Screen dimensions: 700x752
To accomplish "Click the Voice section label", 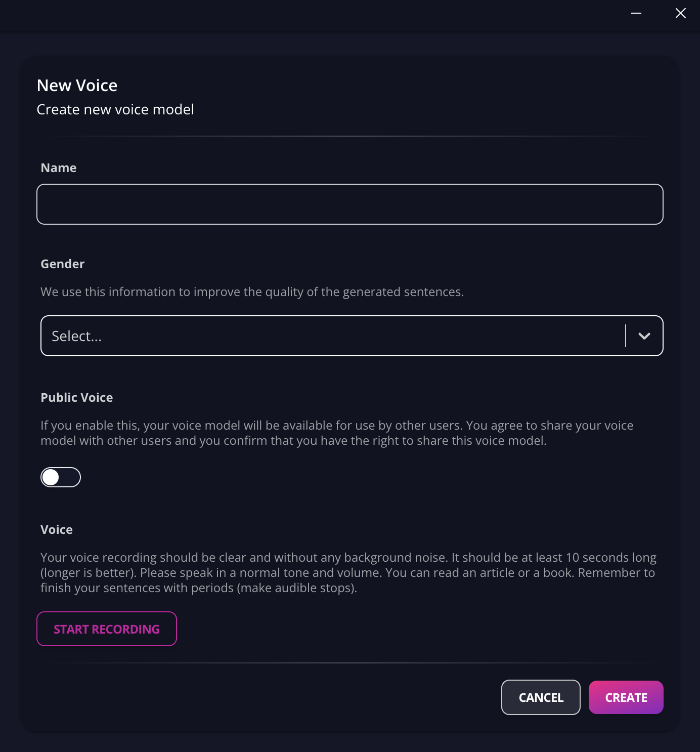I will pyautogui.click(x=57, y=530).
